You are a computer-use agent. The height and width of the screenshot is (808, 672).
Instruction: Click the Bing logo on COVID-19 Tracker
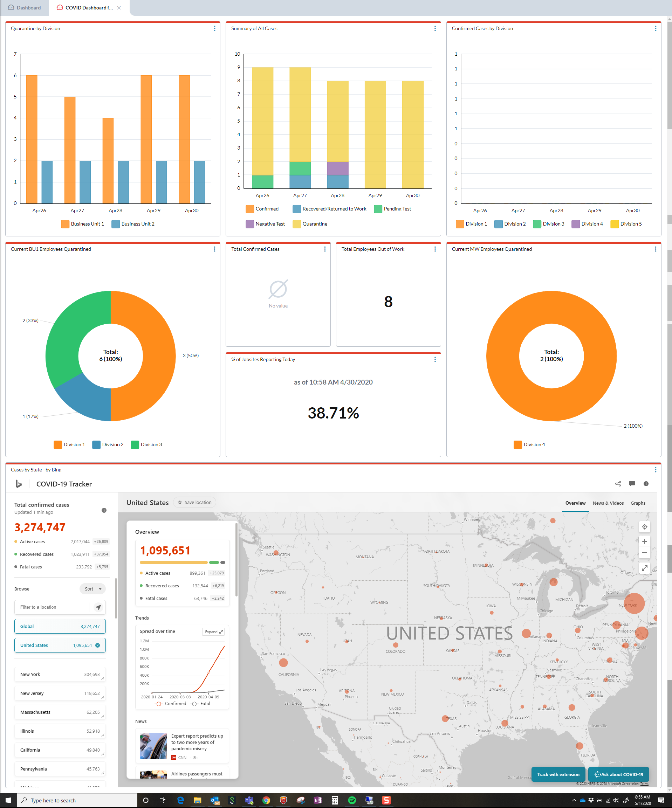point(19,484)
